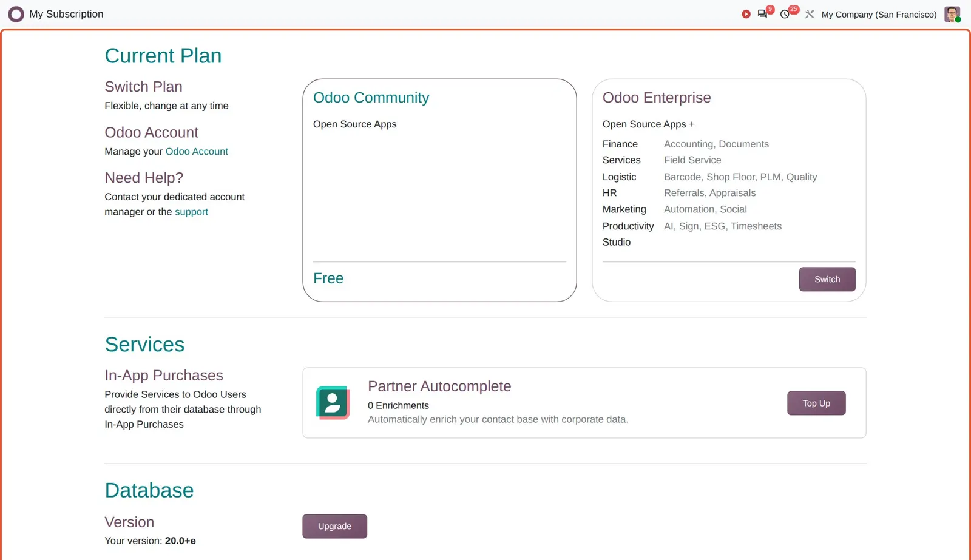This screenshot has height=560, width=971.
Task: Click the Services section heading
Action: click(x=144, y=345)
